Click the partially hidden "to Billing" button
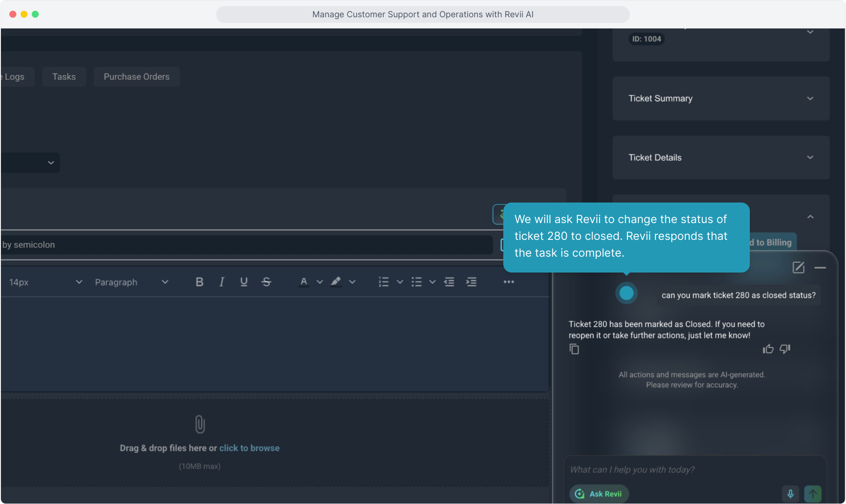Viewport: 846px width, 504px height. click(x=773, y=243)
